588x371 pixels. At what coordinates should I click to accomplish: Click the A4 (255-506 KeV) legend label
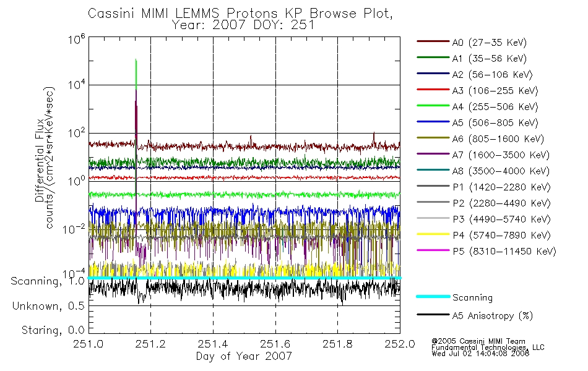coord(495,107)
